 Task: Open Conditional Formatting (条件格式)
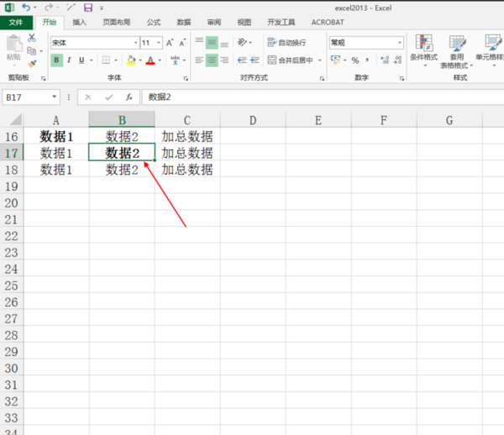[423, 50]
